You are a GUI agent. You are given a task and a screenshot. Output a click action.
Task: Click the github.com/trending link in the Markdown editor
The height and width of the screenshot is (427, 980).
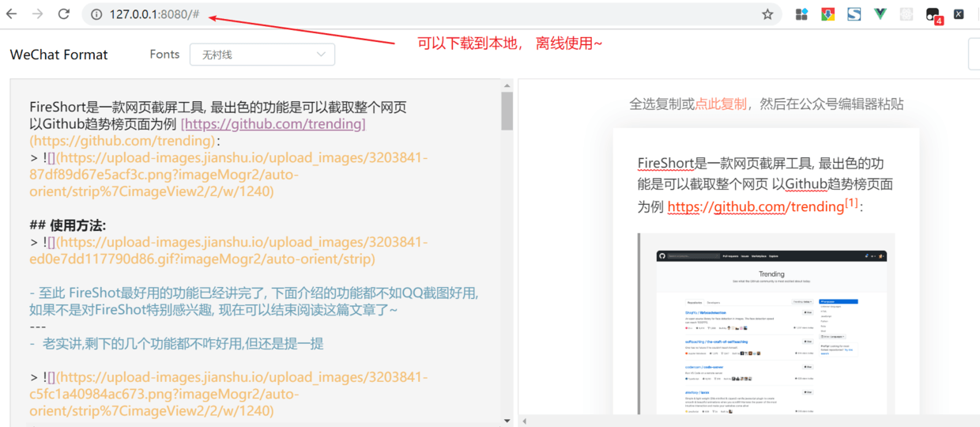click(x=273, y=124)
